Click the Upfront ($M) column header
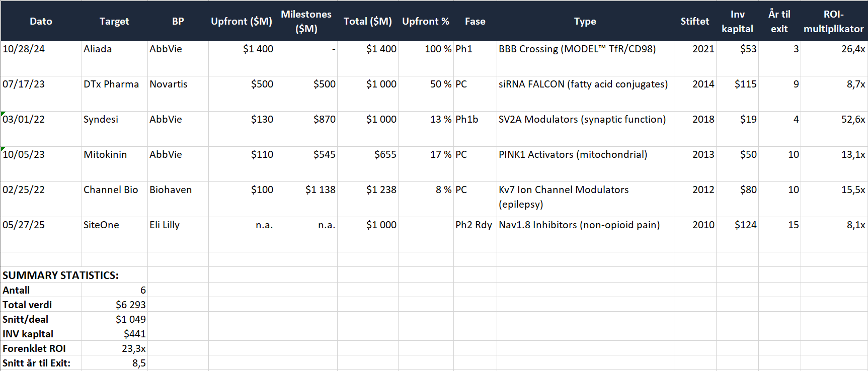The image size is (868, 371). tap(241, 21)
